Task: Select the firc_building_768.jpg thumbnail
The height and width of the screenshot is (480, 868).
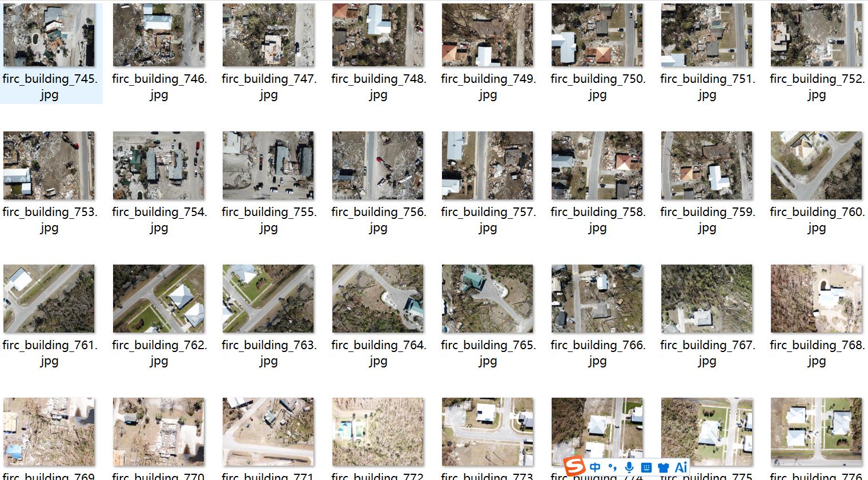Action: click(x=817, y=299)
